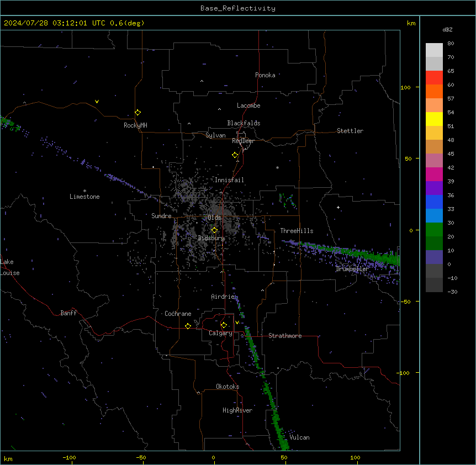Click the -30 value on dBZ scale

pos(452,292)
